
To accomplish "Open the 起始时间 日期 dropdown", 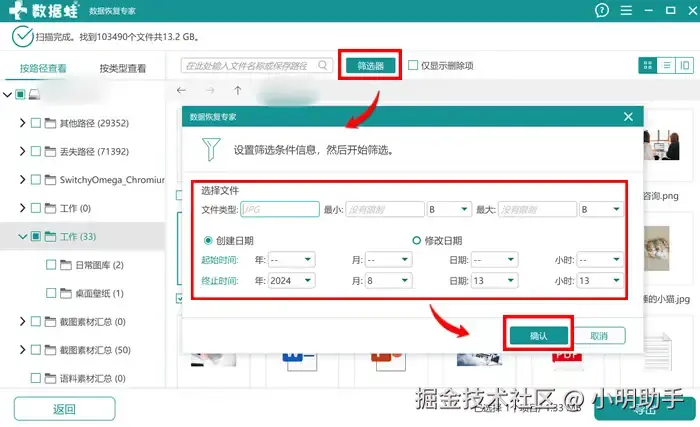I will pos(495,260).
